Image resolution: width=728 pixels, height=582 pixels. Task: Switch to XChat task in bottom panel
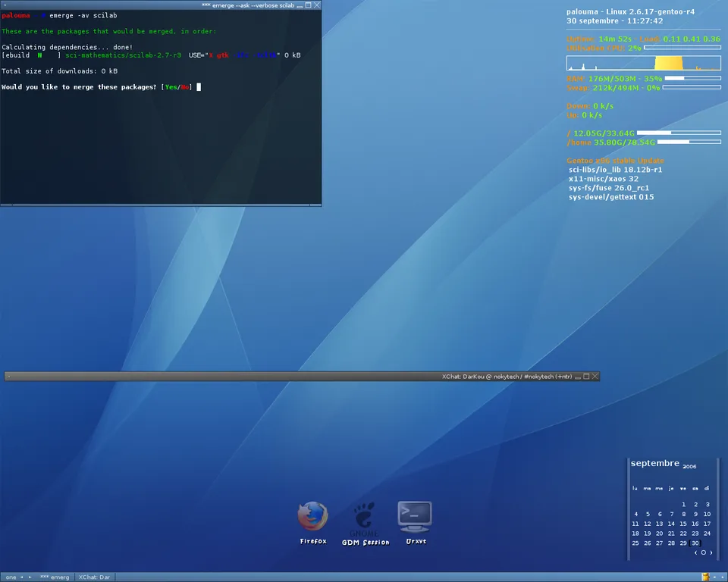(94, 577)
